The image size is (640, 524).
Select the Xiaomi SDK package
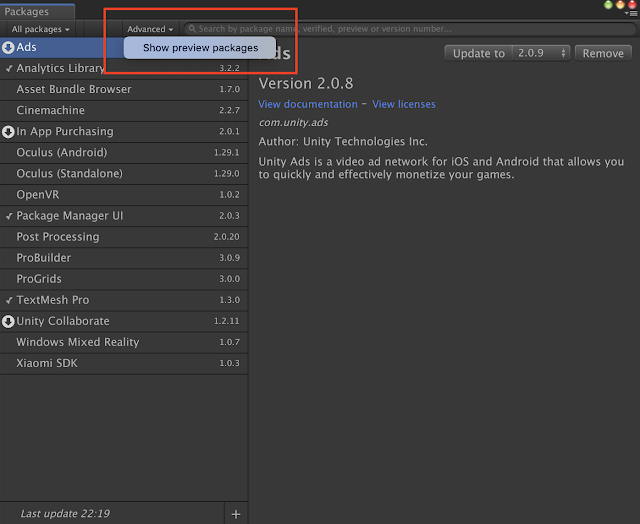(124, 364)
